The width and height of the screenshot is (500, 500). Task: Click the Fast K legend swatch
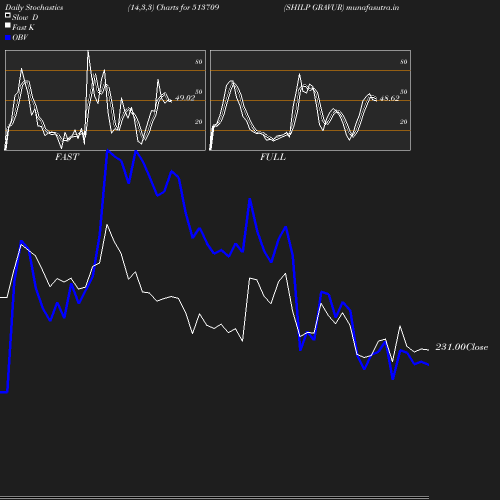coord(8,25)
